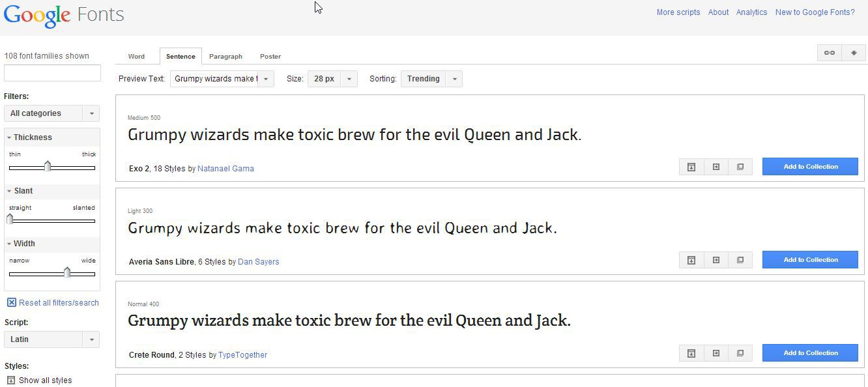Focus the font search input field
The height and width of the screenshot is (387, 868).
[x=52, y=73]
